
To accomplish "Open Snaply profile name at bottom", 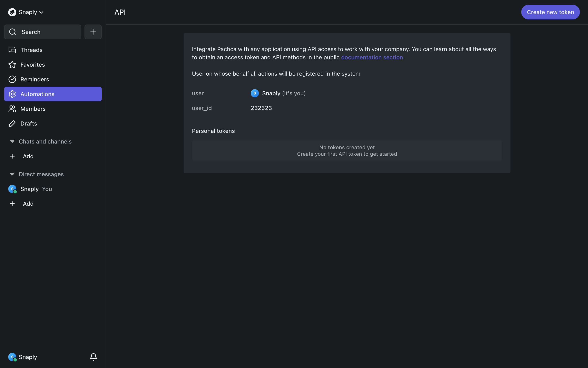I will 28,357.
